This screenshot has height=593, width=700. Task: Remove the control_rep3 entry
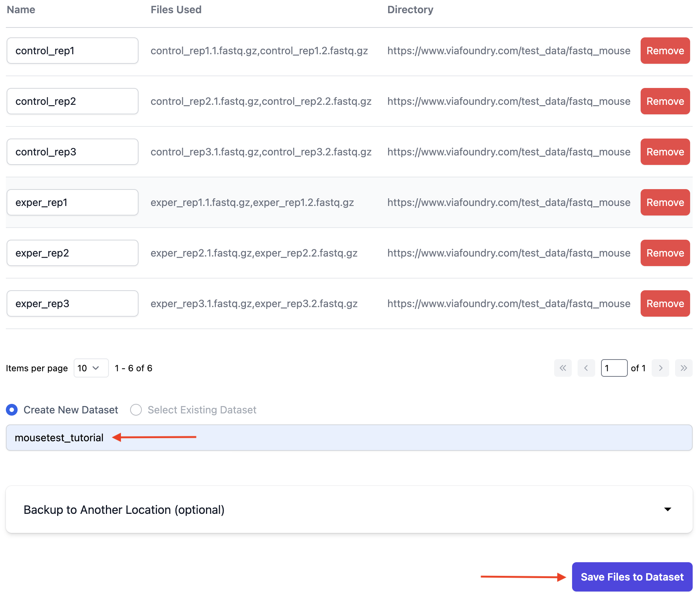(x=665, y=152)
